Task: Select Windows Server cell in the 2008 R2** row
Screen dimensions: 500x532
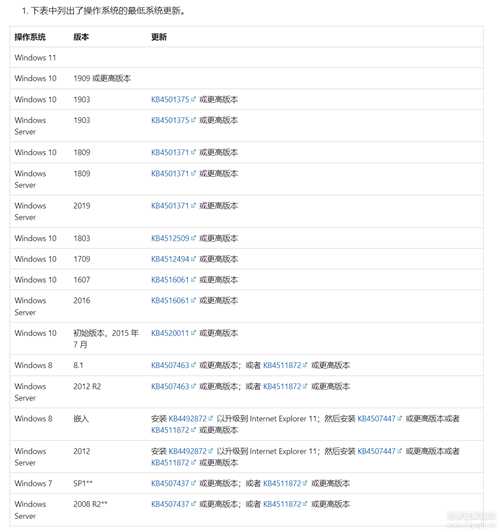Action: tap(30, 510)
